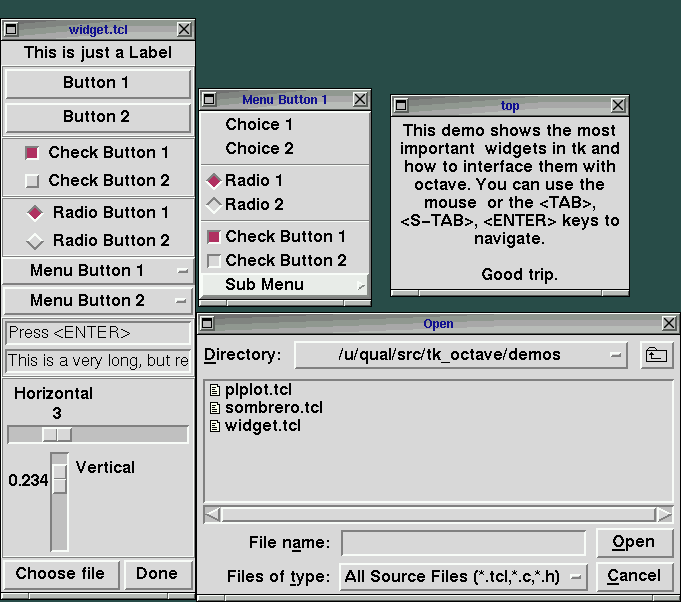Image resolution: width=681 pixels, height=602 pixels.
Task: Expand the Directory path dropdown
Action: [x=616, y=355]
